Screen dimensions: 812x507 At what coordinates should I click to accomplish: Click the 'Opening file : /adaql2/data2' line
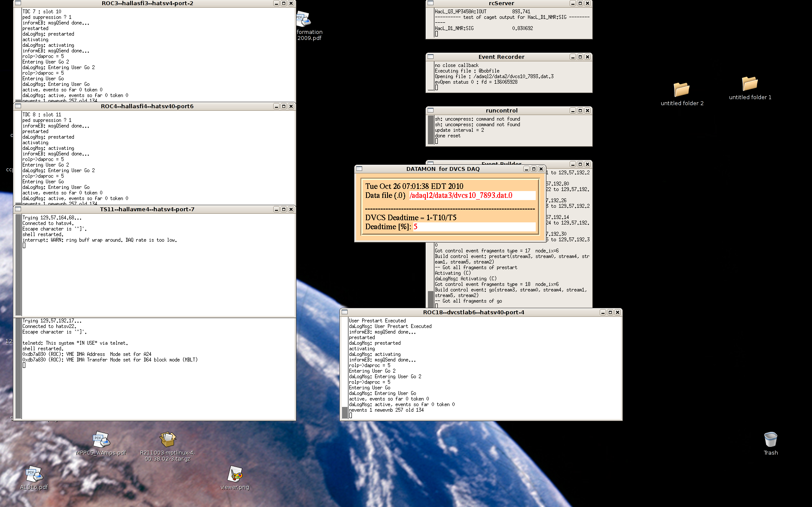coord(494,76)
